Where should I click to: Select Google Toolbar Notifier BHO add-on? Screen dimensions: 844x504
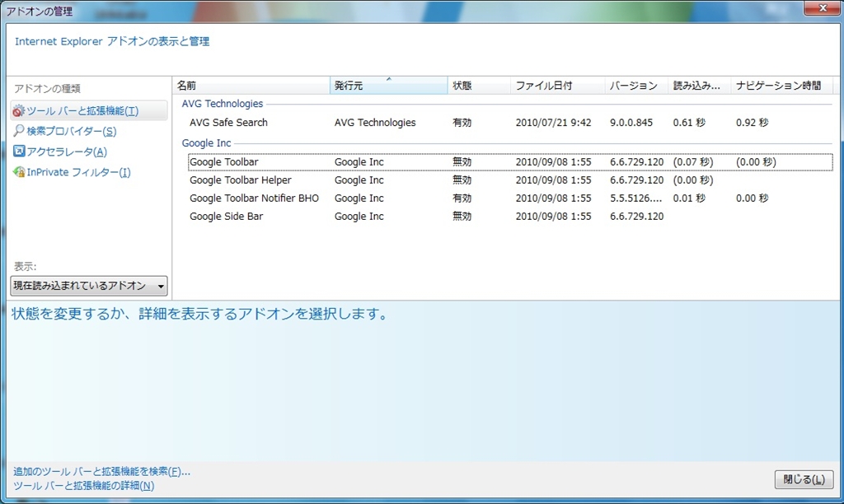point(254,198)
